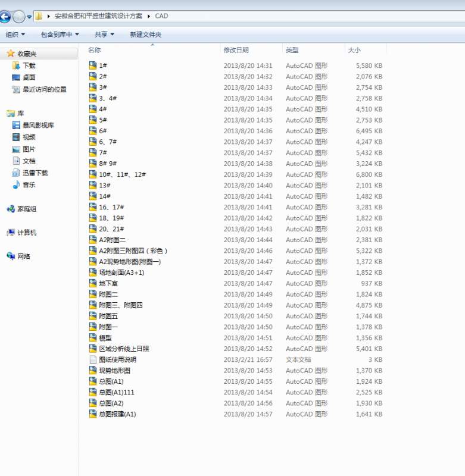
Task: Open the 图片 library
Action: pos(29,149)
